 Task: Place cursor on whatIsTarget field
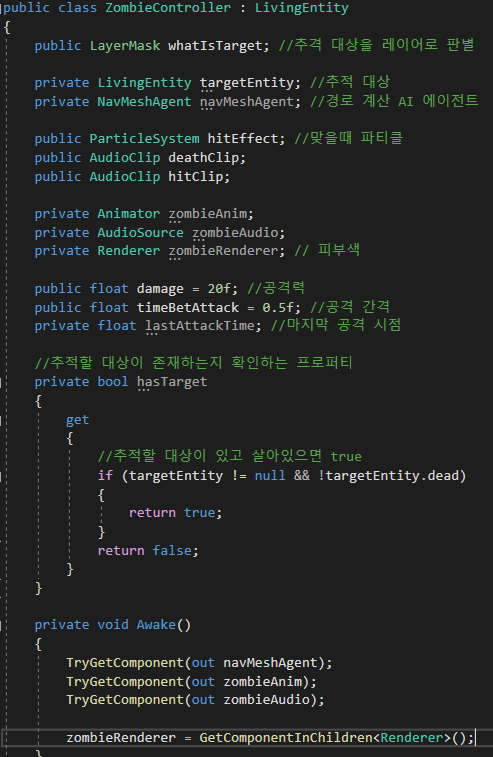coord(215,45)
